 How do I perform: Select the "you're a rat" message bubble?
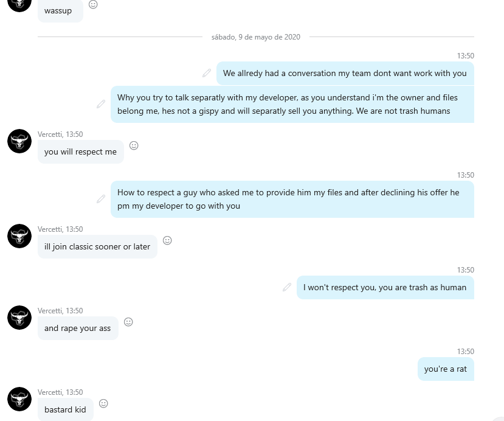click(445, 369)
